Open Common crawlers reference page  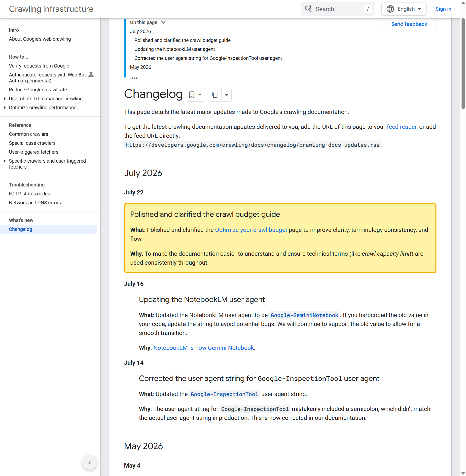tap(29, 134)
